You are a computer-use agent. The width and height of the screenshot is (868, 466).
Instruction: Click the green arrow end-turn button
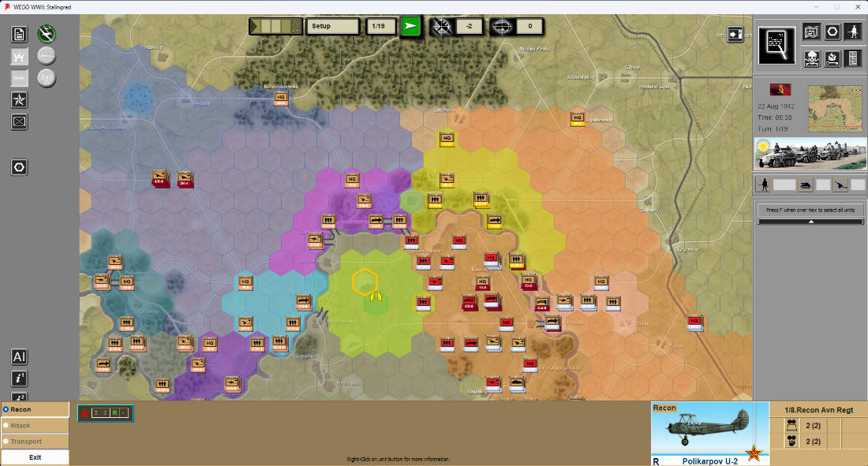tap(411, 26)
